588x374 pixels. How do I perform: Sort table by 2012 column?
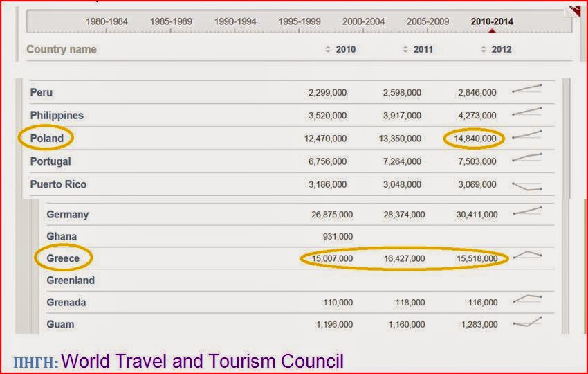[x=496, y=50]
